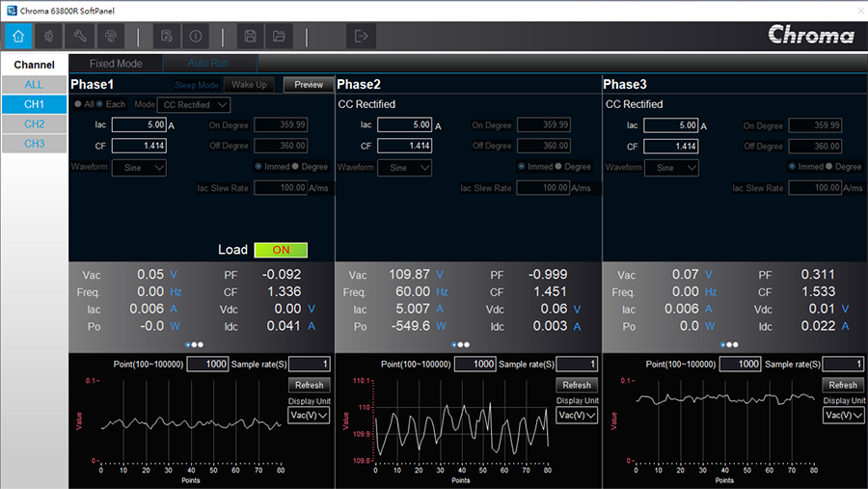Image resolution: width=868 pixels, height=489 pixels.
Task: Click Phase1 Point(100~100000) field
Action: (207, 364)
